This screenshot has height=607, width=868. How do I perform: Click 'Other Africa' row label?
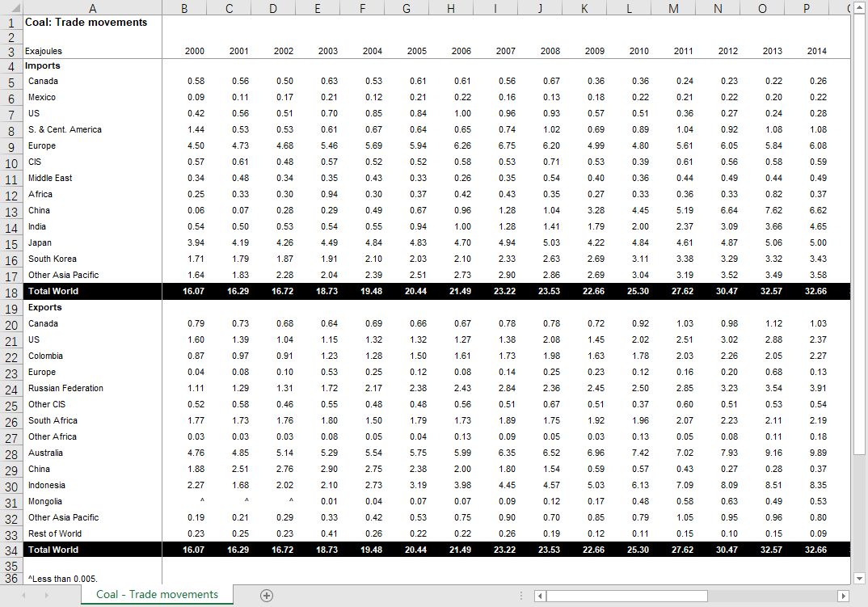point(53,436)
